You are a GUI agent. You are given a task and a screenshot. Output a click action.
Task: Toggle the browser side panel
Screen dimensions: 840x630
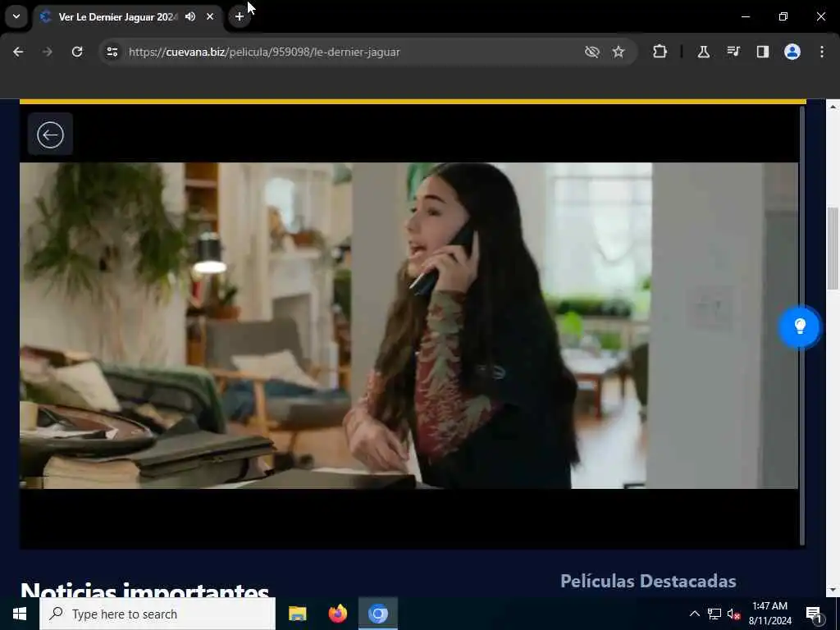coord(763,52)
